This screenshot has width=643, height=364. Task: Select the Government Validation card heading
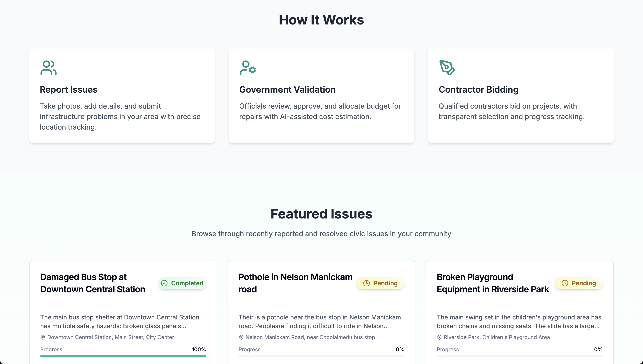287,90
